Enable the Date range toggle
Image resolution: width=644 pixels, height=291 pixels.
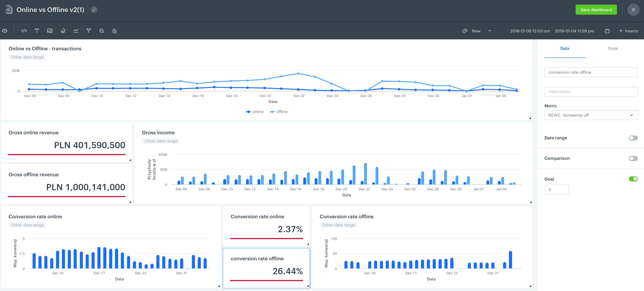tap(633, 138)
